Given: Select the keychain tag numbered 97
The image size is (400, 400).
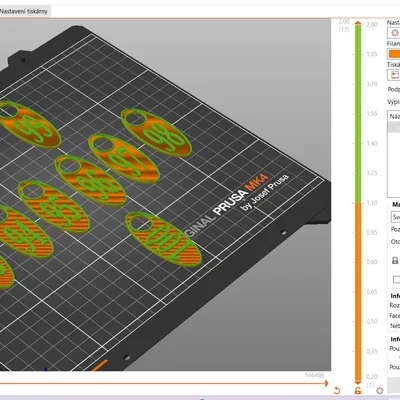Looking at the screenshot, I should point(124,158).
